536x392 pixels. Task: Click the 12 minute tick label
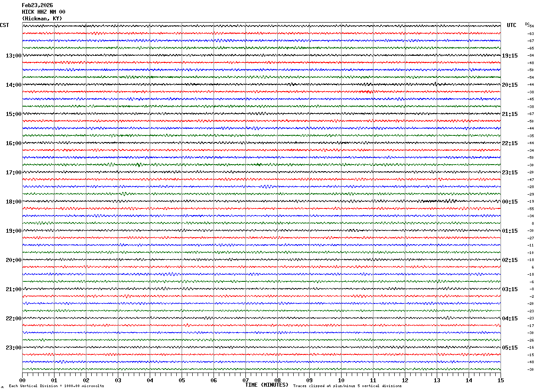[405, 380]
